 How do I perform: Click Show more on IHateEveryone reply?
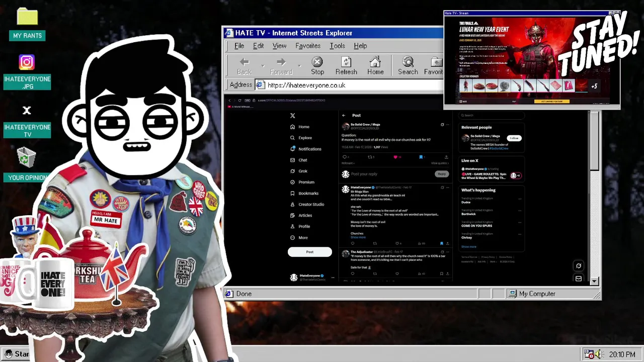click(x=358, y=237)
